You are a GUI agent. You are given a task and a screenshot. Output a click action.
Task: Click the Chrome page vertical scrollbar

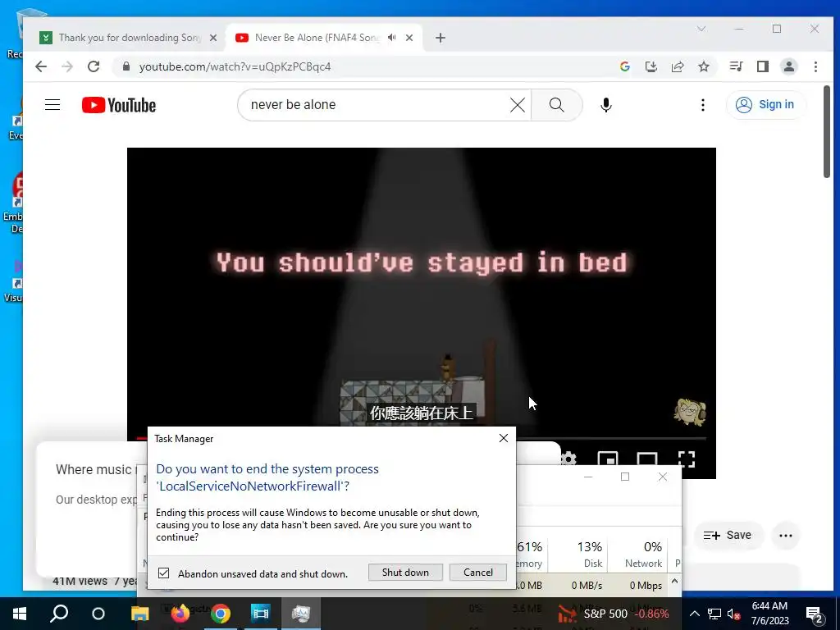coord(827,131)
